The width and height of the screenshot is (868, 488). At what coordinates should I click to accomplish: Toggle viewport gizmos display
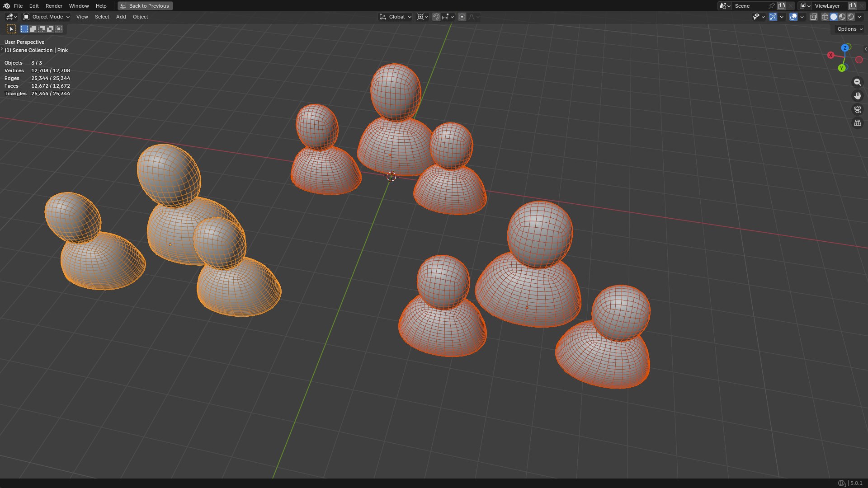click(773, 17)
